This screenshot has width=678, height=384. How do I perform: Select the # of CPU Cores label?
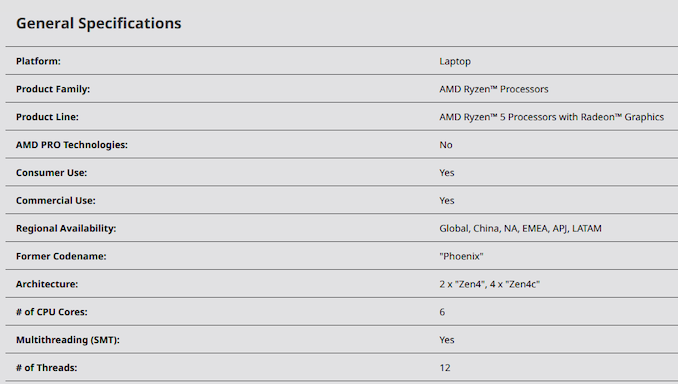pos(51,312)
